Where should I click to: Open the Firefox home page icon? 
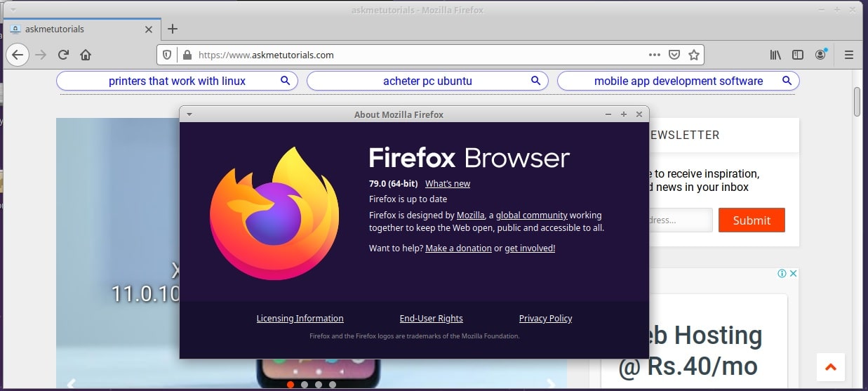[86, 54]
